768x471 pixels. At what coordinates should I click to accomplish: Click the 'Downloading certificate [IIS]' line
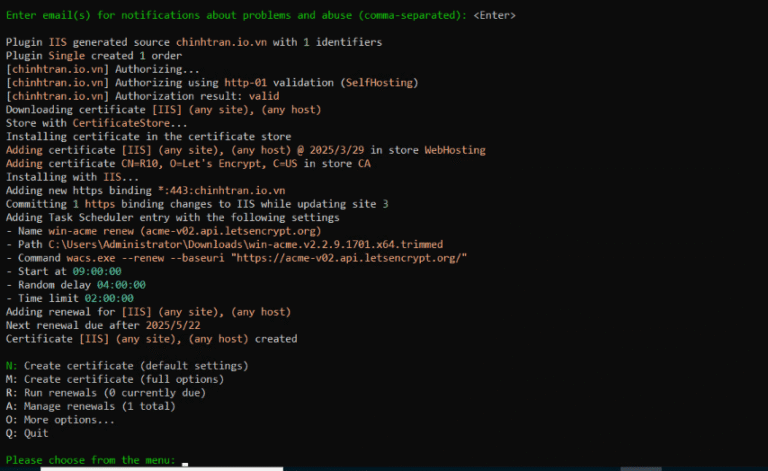click(x=164, y=110)
